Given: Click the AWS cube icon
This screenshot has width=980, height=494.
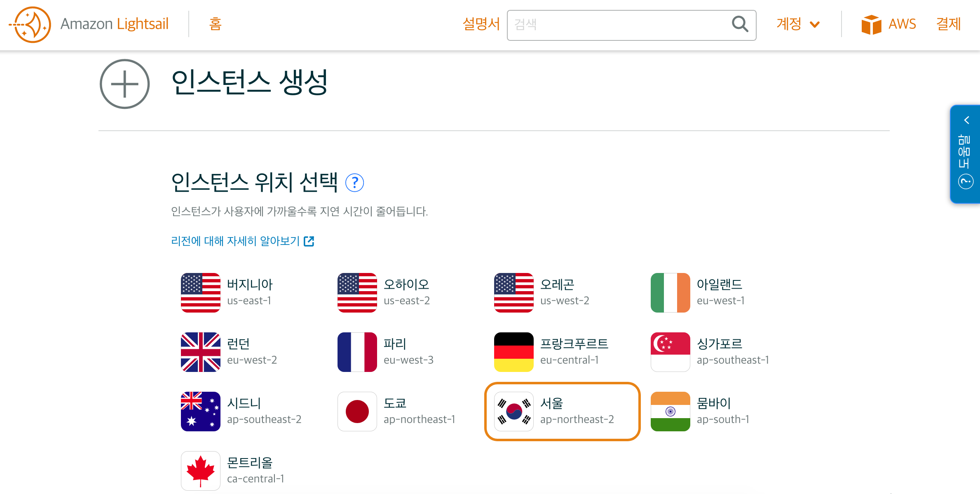Looking at the screenshot, I should click(871, 24).
